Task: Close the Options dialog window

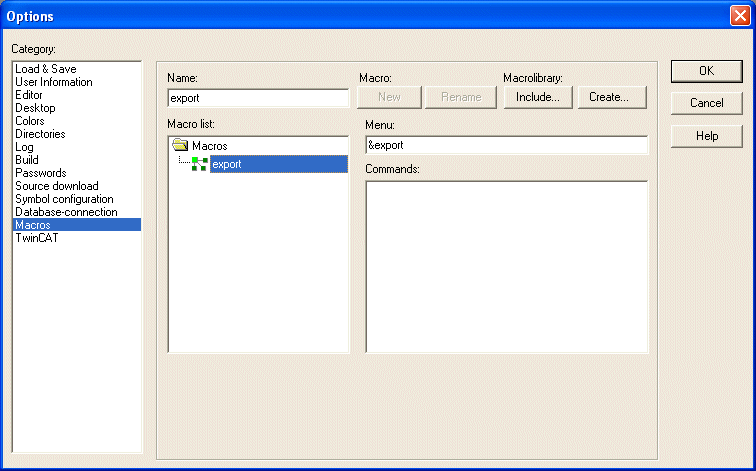Action: pos(740,16)
